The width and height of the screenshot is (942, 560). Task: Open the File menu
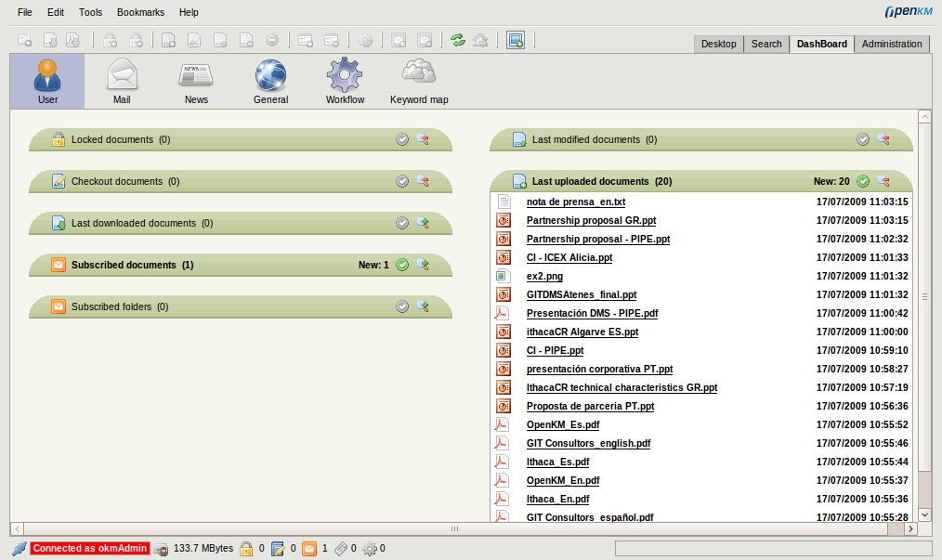25,12
